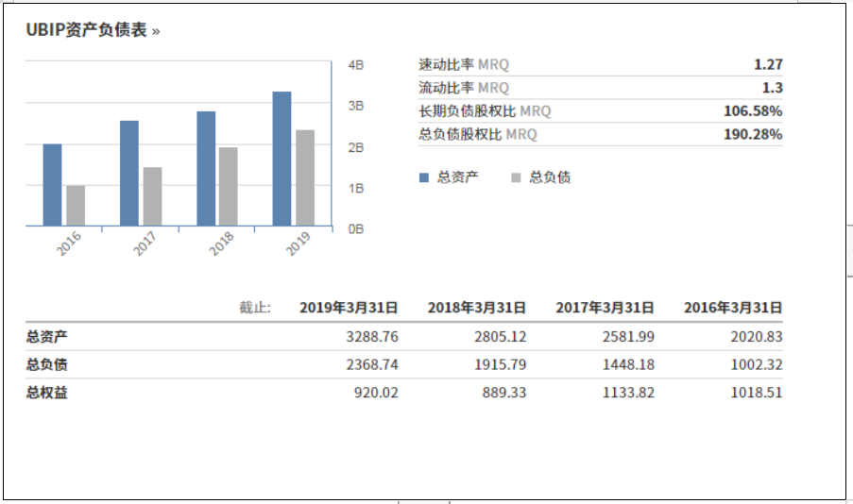The width and height of the screenshot is (853, 504).
Task: Click the 2017 x-axis year label
Action: (x=145, y=244)
